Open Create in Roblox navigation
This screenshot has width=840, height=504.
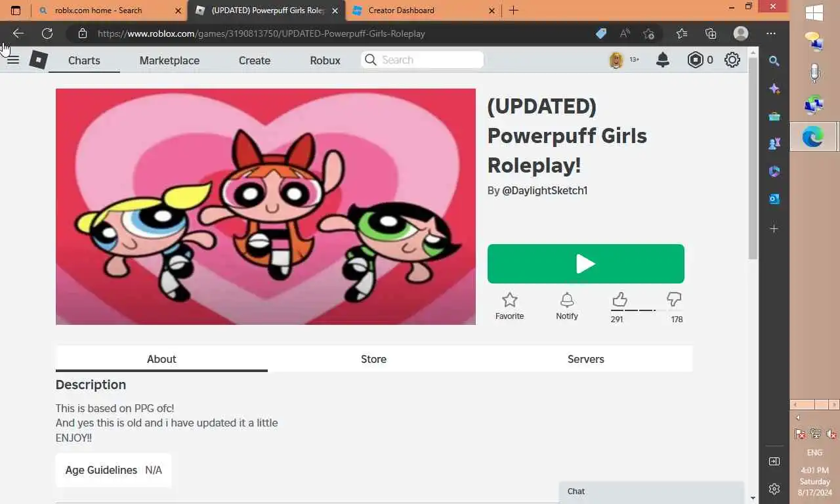pyautogui.click(x=255, y=60)
